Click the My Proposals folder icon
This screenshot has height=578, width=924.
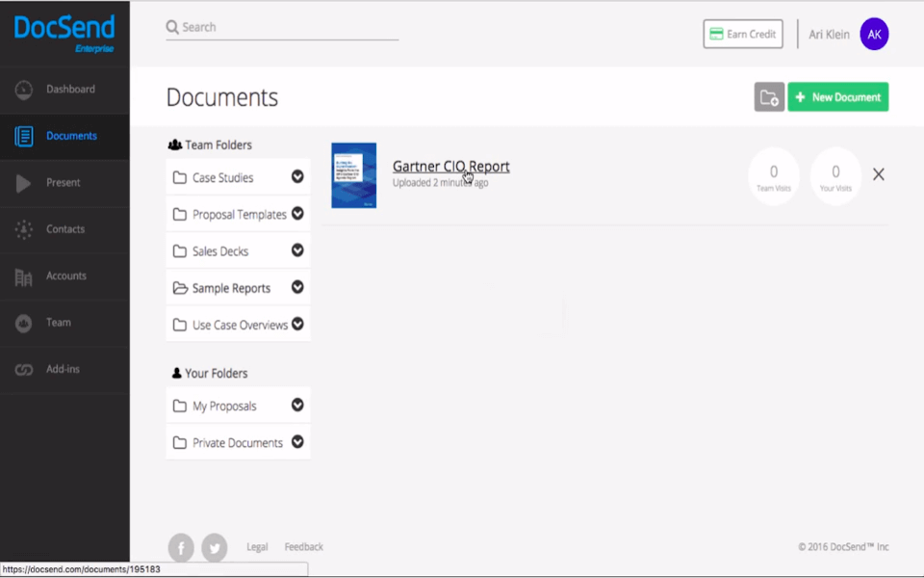click(180, 406)
